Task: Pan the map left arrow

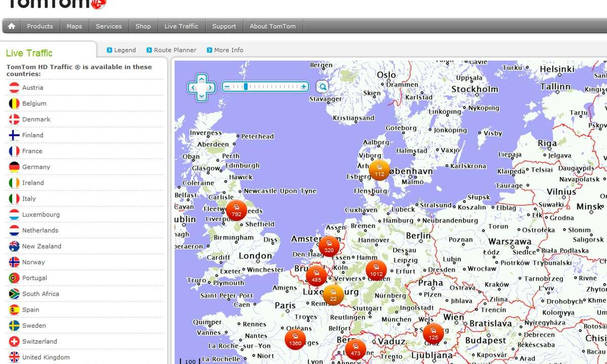Action: pos(193,87)
